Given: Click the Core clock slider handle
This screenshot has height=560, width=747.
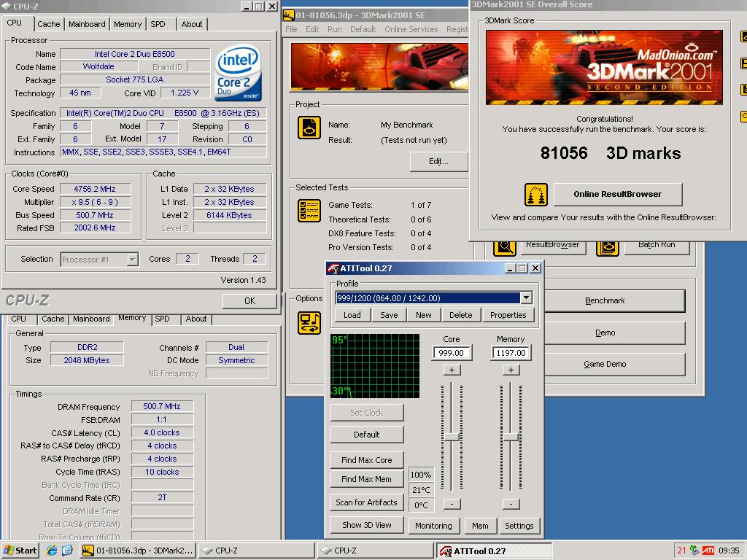Looking at the screenshot, I should pyautogui.click(x=452, y=437).
